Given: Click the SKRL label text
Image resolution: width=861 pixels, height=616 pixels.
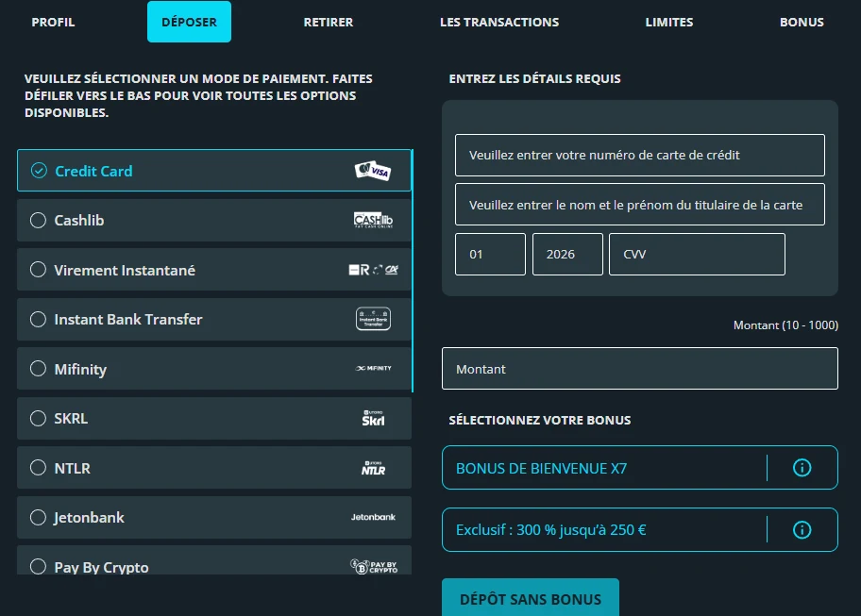Looking at the screenshot, I should [71, 419].
